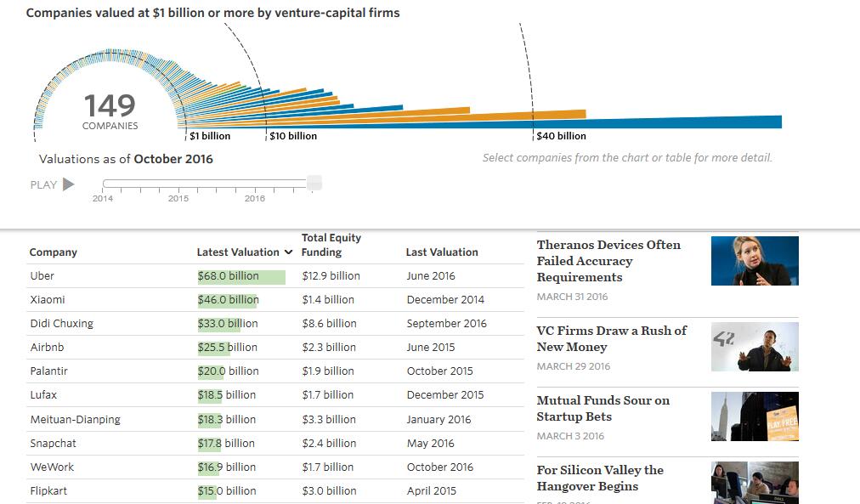The height and width of the screenshot is (504, 860).
Task: Click the Last Valuation column header
Action: tap(442, 252)
